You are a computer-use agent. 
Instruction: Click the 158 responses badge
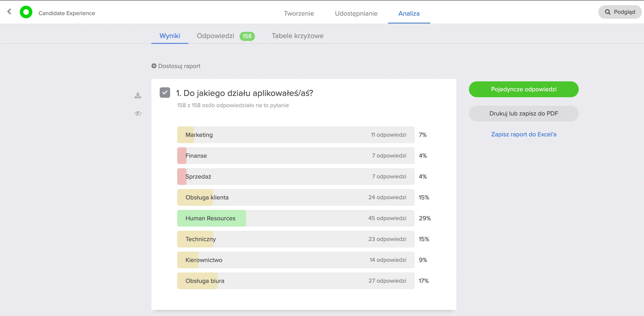(247, 36)
